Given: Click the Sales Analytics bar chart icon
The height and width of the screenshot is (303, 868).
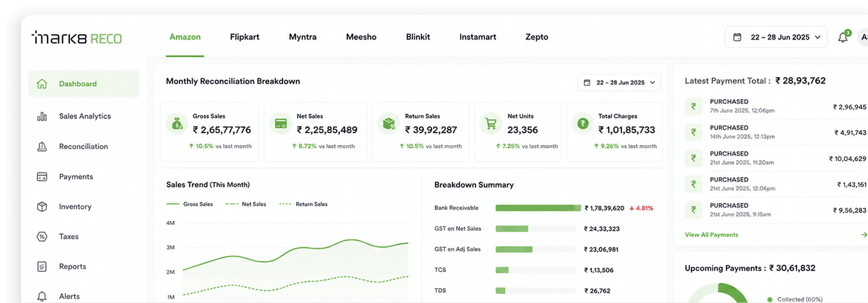Looking at the screenshot, I should coord(42,116).
